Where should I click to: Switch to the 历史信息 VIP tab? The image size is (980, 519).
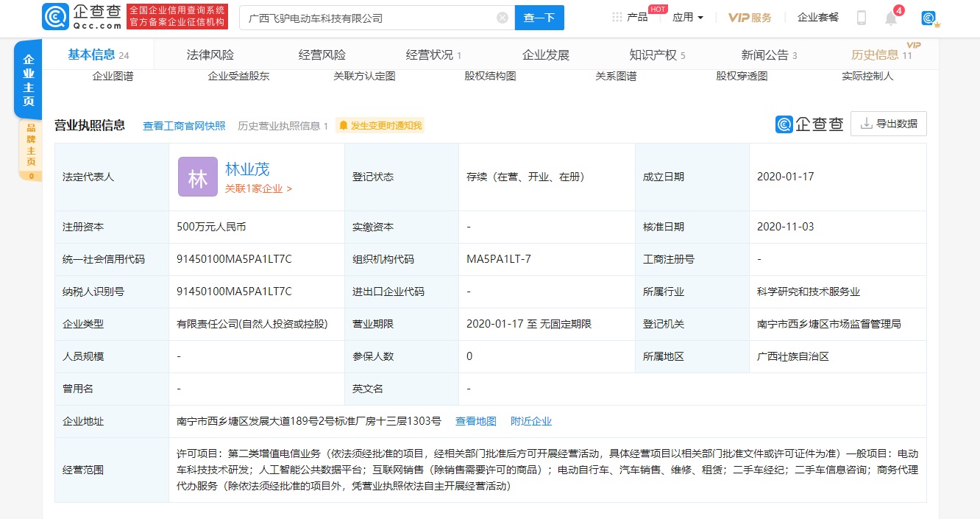pyautogui.click(x=881, y=54)
